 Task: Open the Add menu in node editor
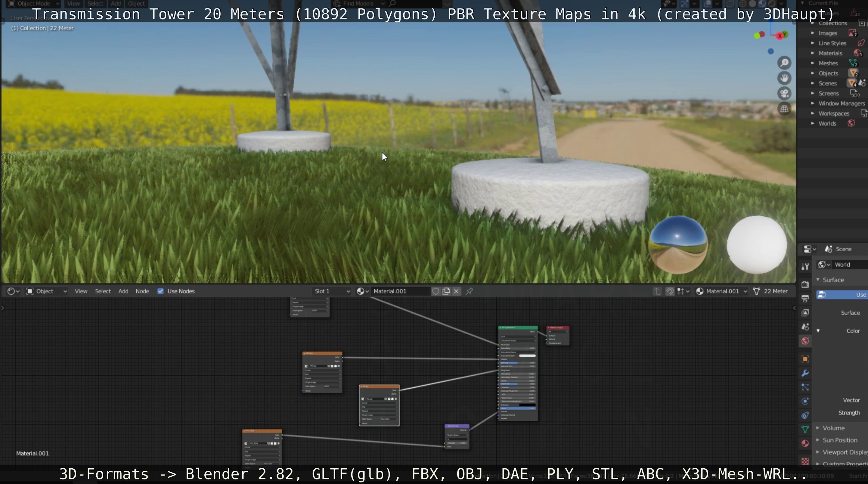click(123, 291)
